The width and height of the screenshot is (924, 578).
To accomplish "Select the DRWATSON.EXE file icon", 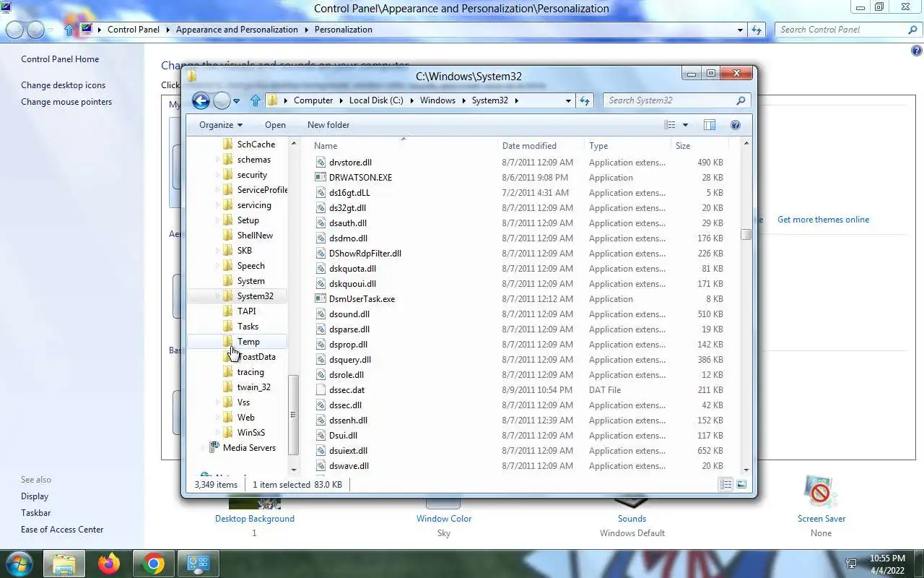I will pyautogui.click(x=321, y=177).
